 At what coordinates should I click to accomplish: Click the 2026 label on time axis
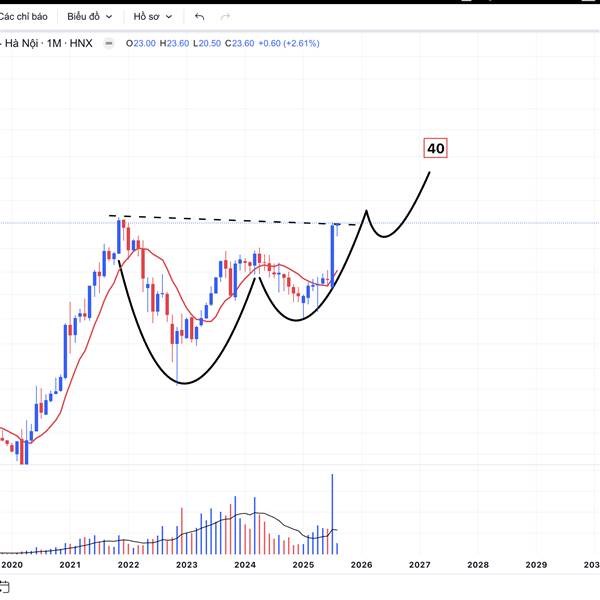click(x=361, y=564)
